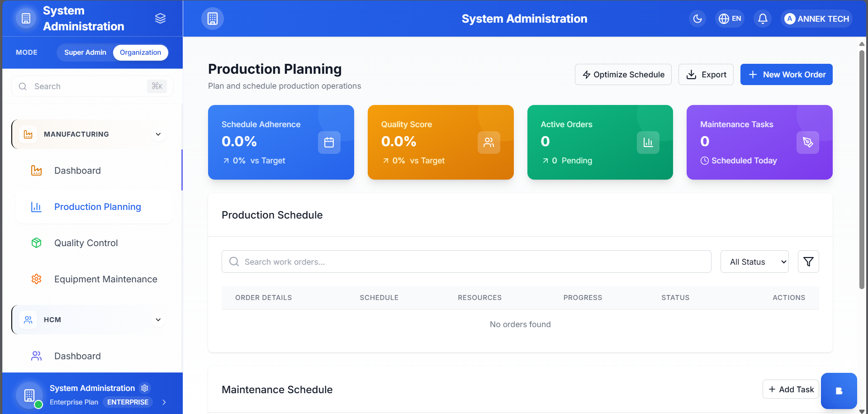Switch mode to Super Admin

coord(85,52)
